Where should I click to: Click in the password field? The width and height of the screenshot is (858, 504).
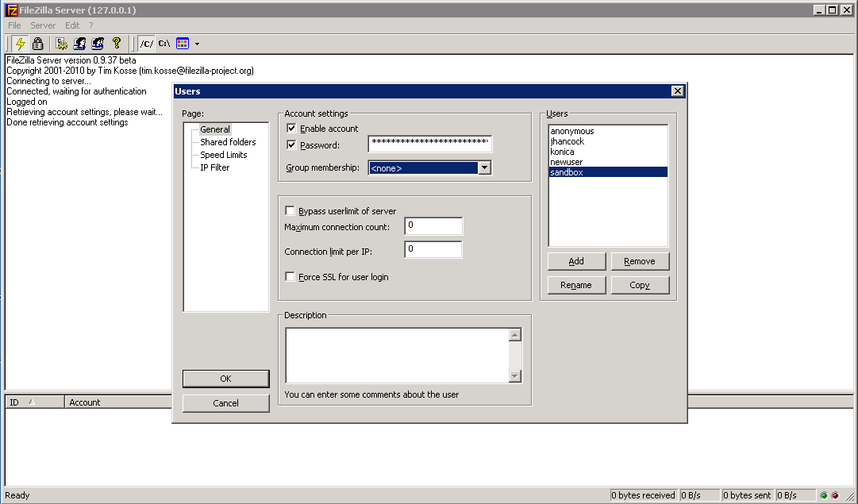[x=429, y=144]
